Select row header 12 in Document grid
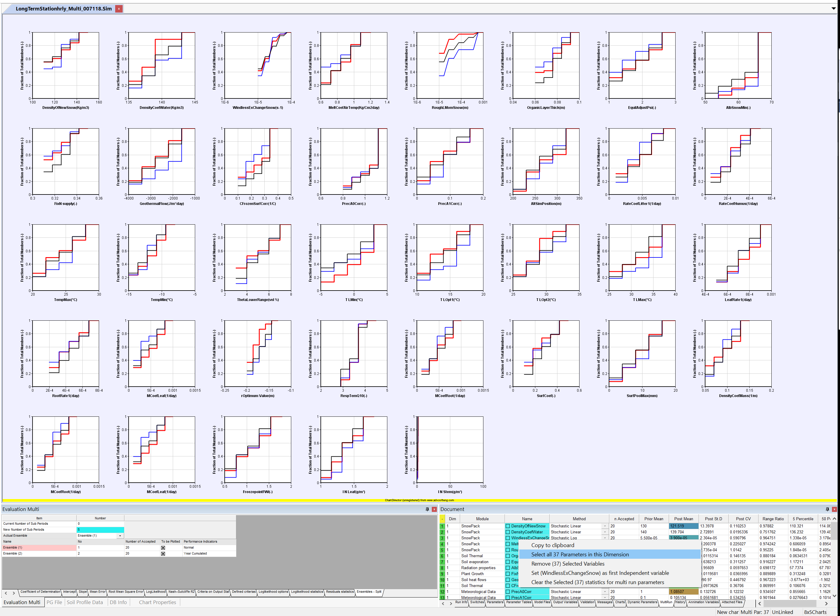The height and width of the screenshot is (616, 840). (x=442, y=592)
